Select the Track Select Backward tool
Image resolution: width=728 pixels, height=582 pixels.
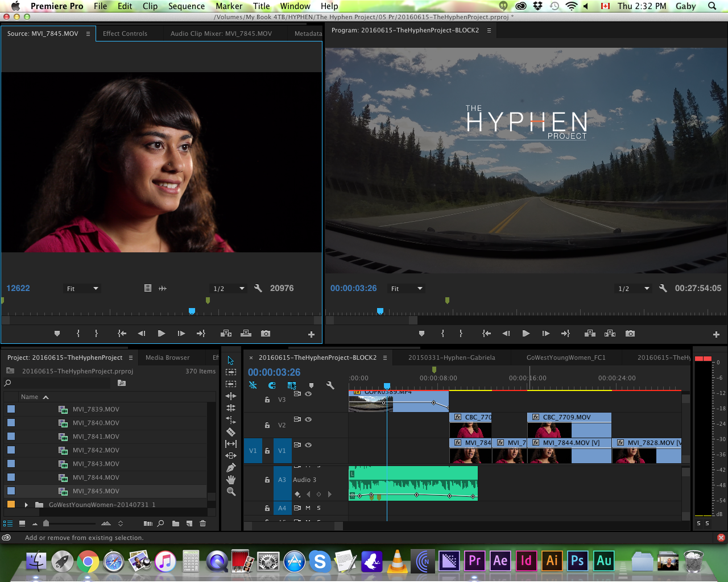pyautogui.click(x=230, y=384)
